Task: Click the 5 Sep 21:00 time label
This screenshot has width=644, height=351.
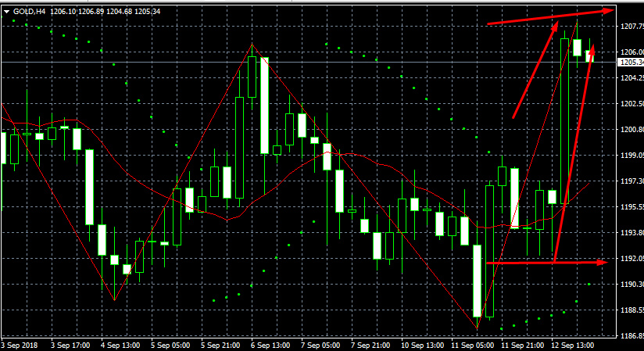Action: (220, 346)
